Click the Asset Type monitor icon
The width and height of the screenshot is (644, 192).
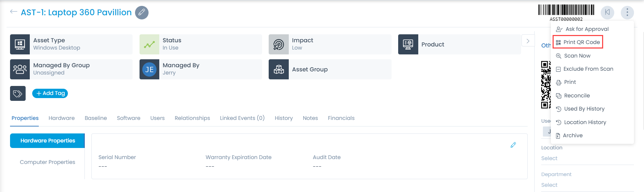point(20,44)
